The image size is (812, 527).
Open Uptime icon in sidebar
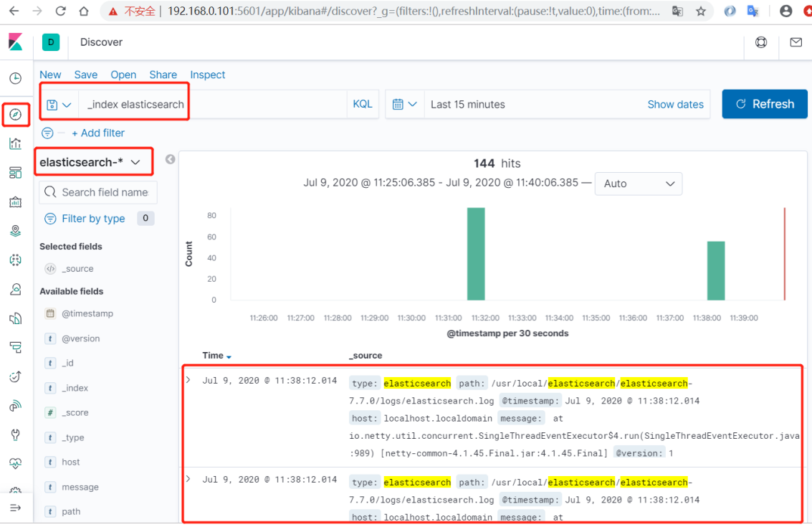point(16,376)
